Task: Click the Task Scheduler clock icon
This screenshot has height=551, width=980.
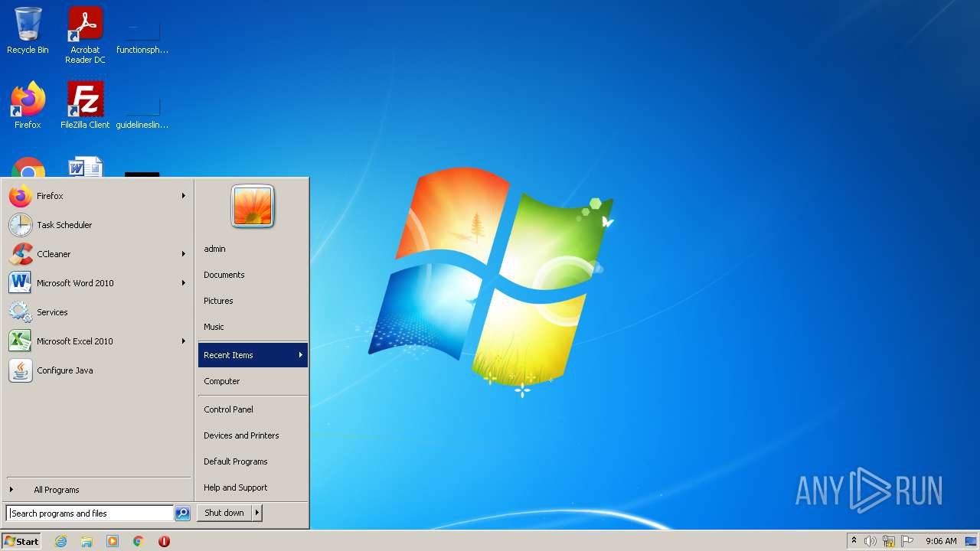Action: pos(21,225)
